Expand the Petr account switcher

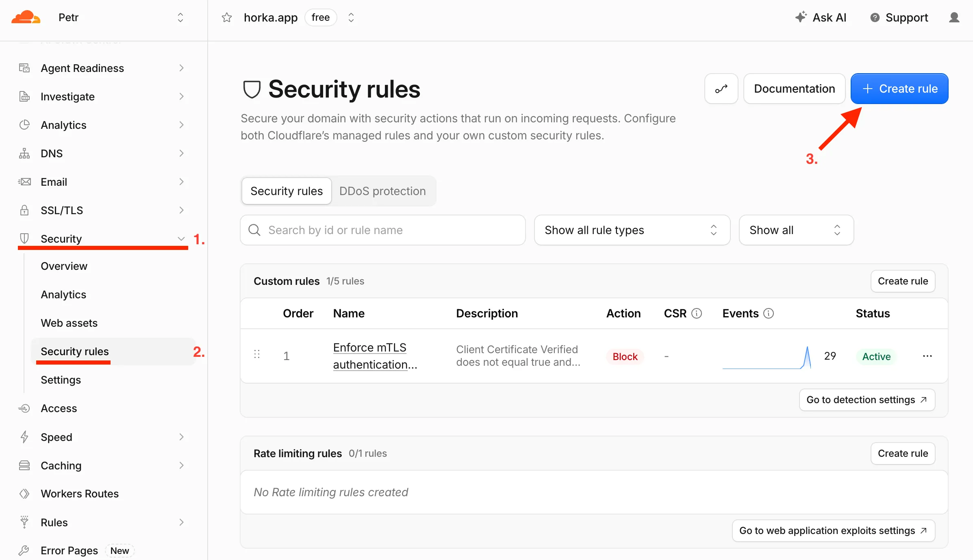point(180,17)
